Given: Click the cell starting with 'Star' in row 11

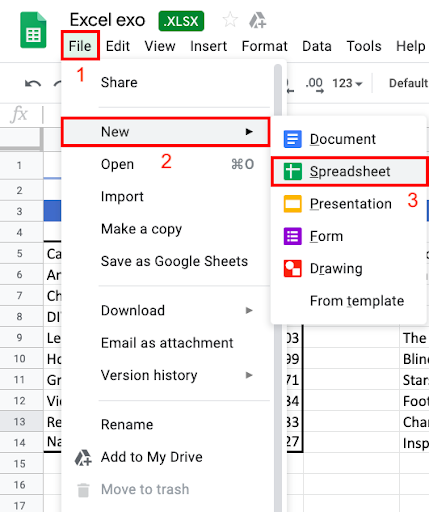Looking at the screenshot, I should 414,380.
